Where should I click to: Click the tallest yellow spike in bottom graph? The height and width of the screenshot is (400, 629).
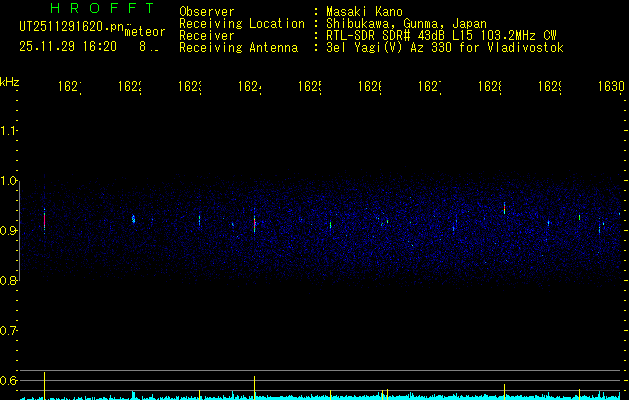tap(45, 386)
